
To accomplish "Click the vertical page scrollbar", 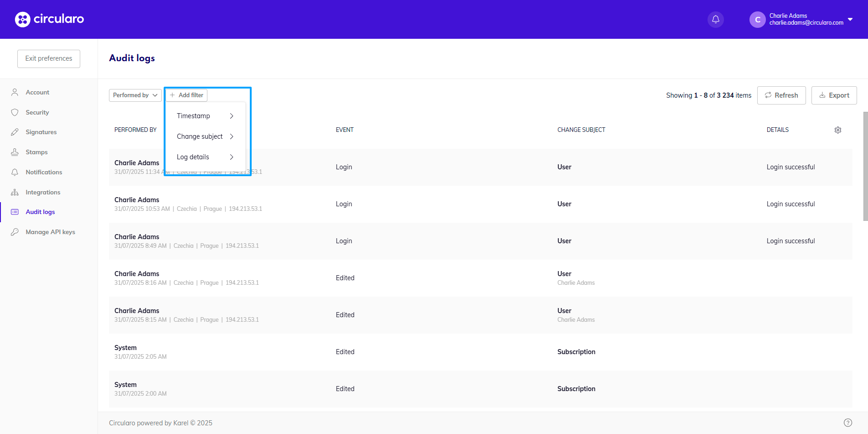I will click(865, 166).
